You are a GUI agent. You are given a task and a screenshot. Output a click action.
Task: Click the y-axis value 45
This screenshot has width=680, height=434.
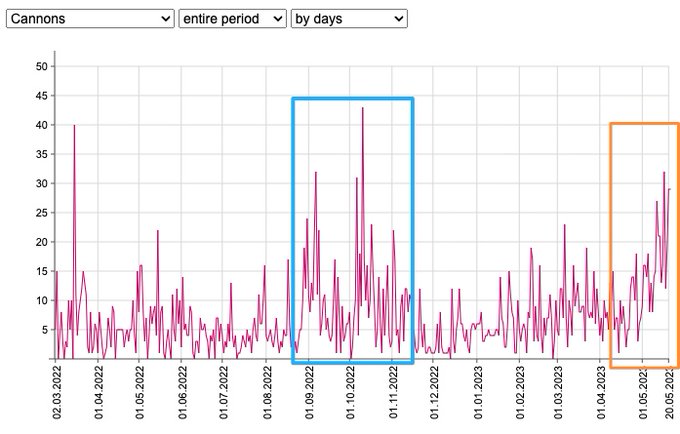pos(42,96)
